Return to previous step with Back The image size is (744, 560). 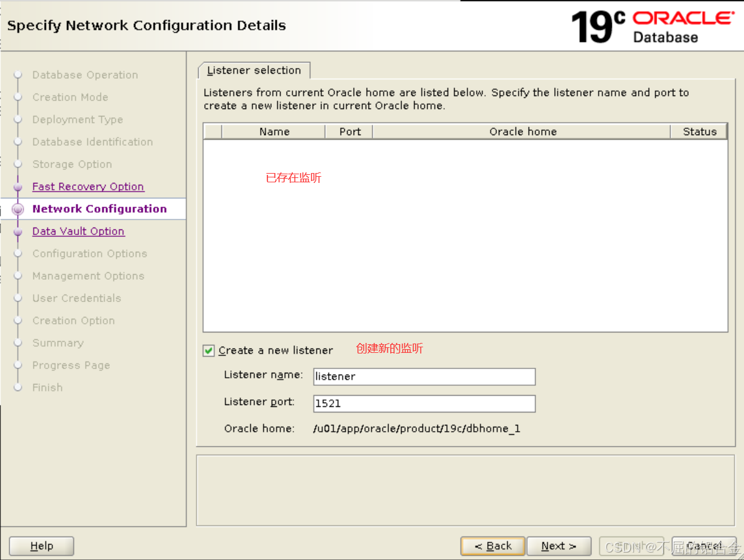(493, 546)
